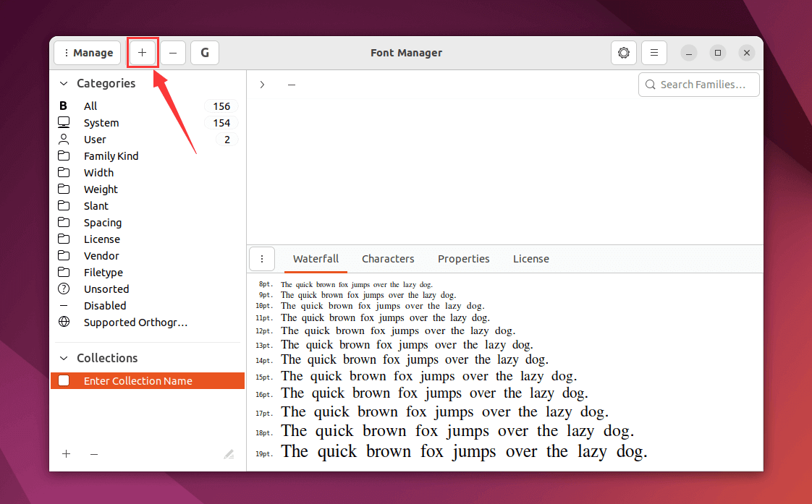Viewport: 812px width, 504px height.
Task: Click the 19pt. waterfall preview line
Action: pyautogui.click(x=451, y=452)
